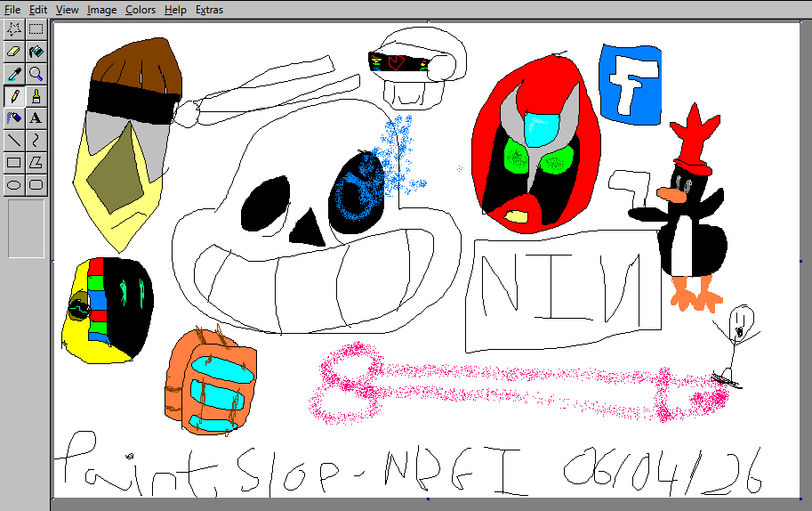The width and height of the screenshot is (812, 511).
Task: Open the Help menu
Action: tap(175, 9)
